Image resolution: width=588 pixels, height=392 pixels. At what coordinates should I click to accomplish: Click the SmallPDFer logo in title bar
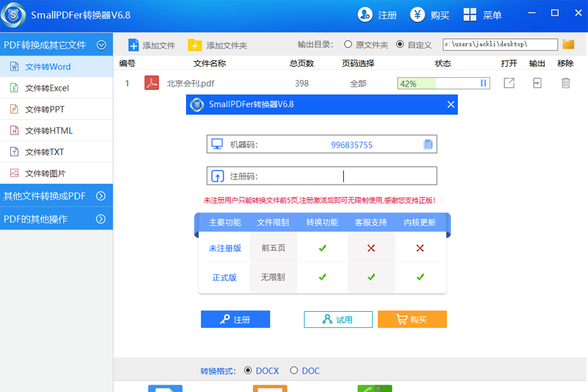(13, 15)
